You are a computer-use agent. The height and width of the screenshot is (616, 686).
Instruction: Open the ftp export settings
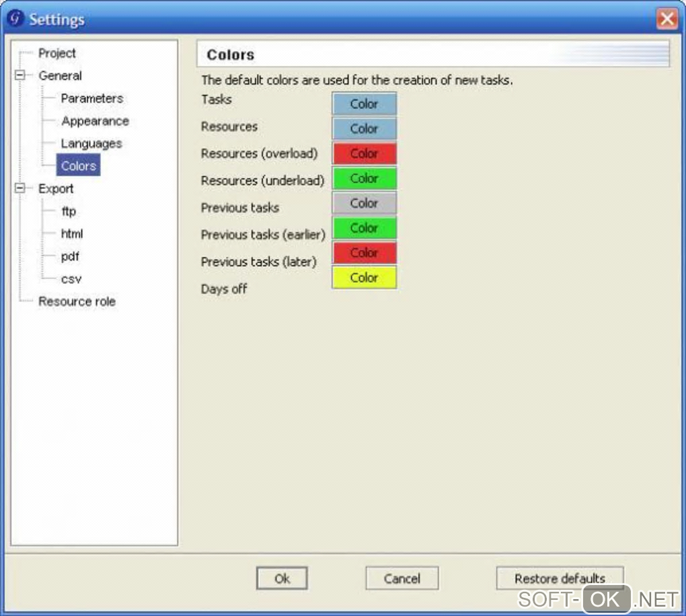click(x=69, y=211)
